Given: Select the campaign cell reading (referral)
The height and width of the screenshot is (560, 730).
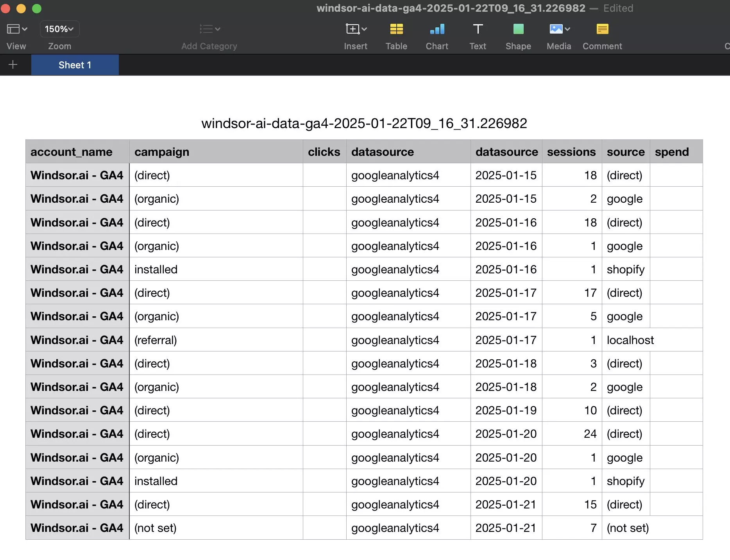Looking at the screenshot, I should 216,340.
